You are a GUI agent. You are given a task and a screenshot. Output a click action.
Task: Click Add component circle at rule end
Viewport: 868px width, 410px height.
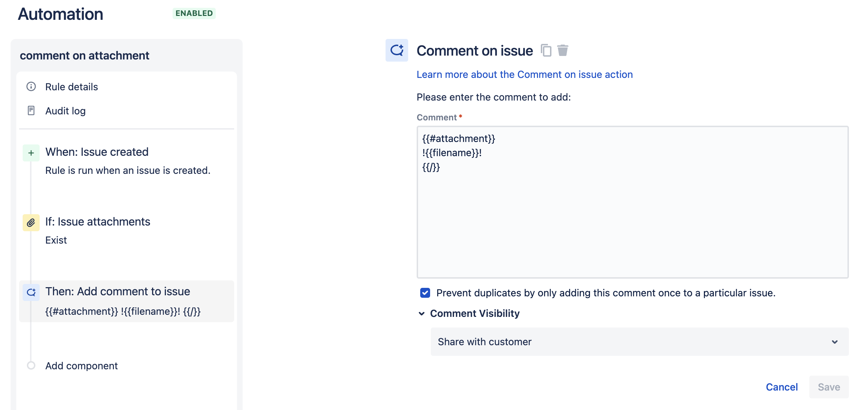click(31, 365)
